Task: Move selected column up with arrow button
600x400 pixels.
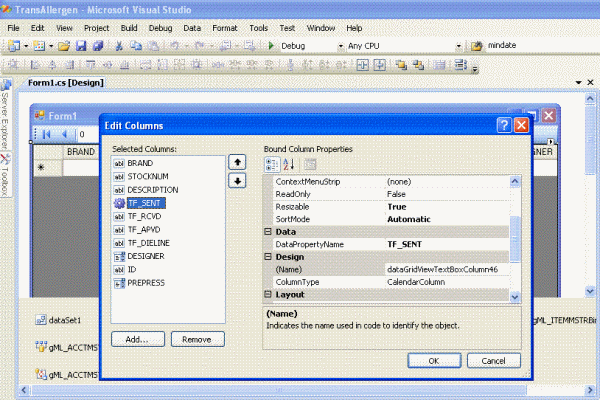Action: 237,162
